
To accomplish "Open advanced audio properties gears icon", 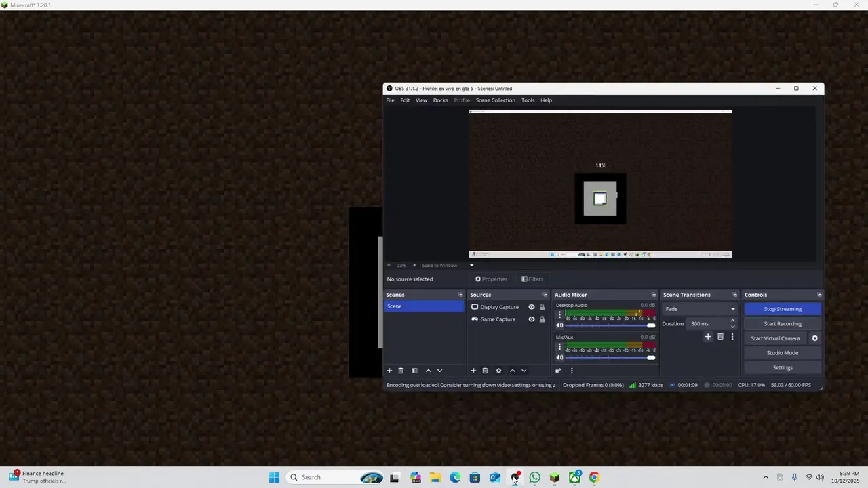I will click(x=558, y=371).
